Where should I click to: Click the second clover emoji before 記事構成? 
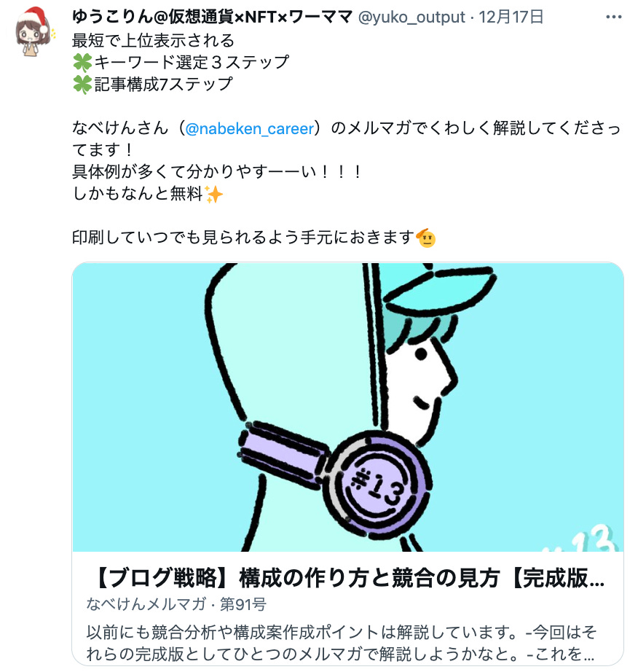(x=82, y=84)
